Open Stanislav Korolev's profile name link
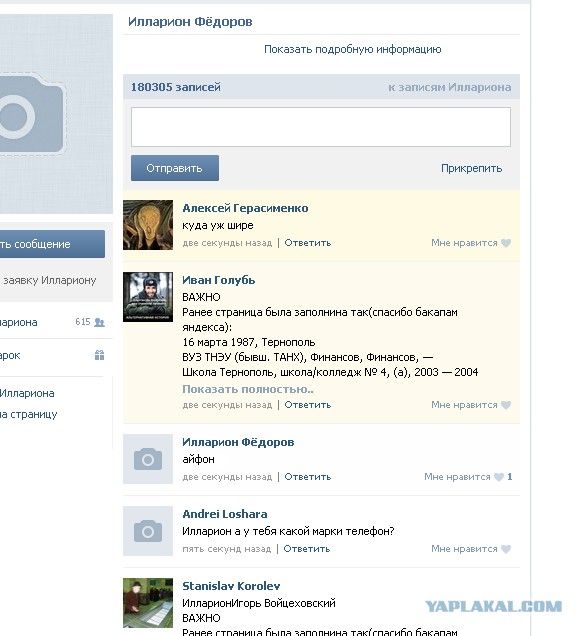 tap(231, 586)
